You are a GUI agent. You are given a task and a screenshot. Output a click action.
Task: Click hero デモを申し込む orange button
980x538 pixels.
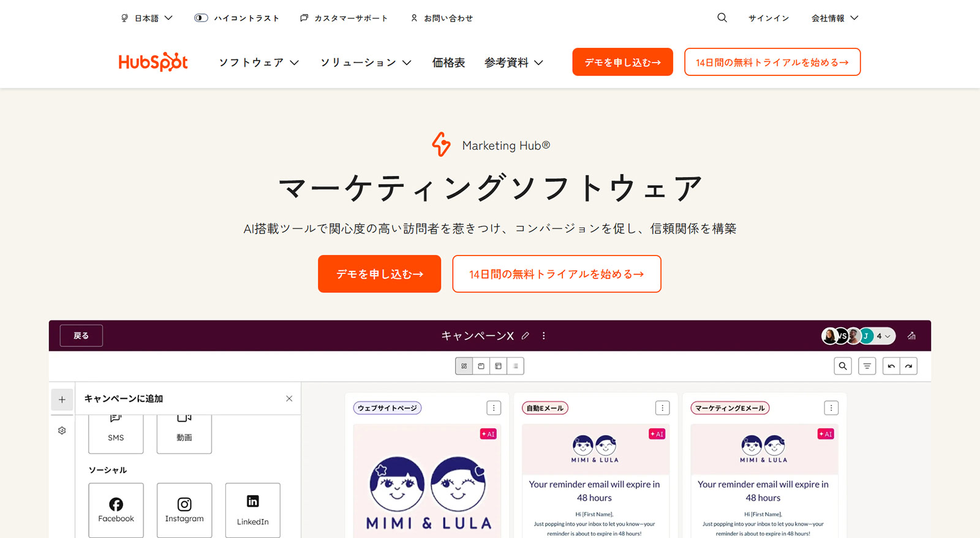point(379,274)
